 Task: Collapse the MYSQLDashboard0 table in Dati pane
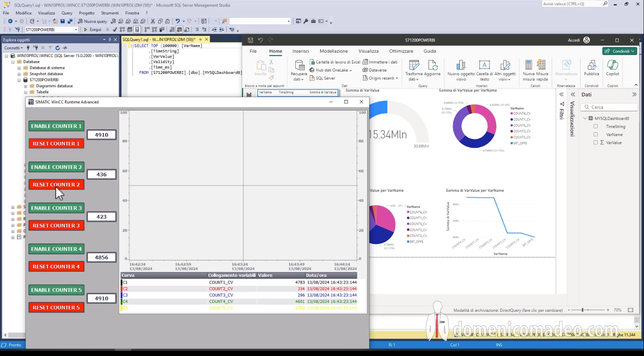coord(585,119)
